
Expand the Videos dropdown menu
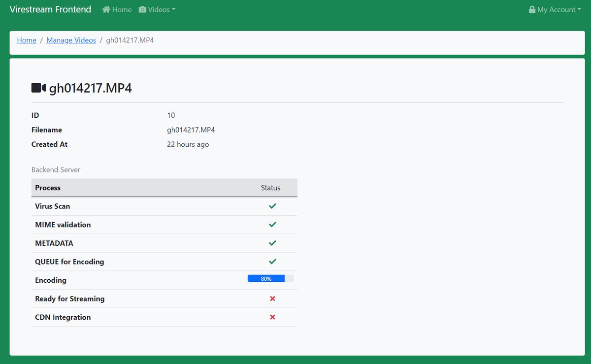click(x=157, y=9)
